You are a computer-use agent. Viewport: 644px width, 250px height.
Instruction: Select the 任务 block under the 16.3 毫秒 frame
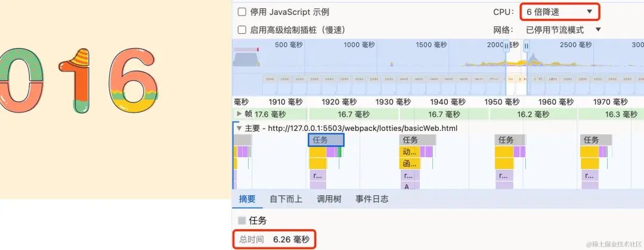click(596, 140)
